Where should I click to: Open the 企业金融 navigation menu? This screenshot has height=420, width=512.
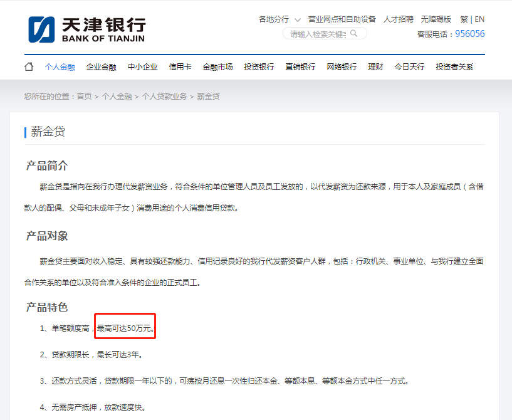tap(101, 66)
